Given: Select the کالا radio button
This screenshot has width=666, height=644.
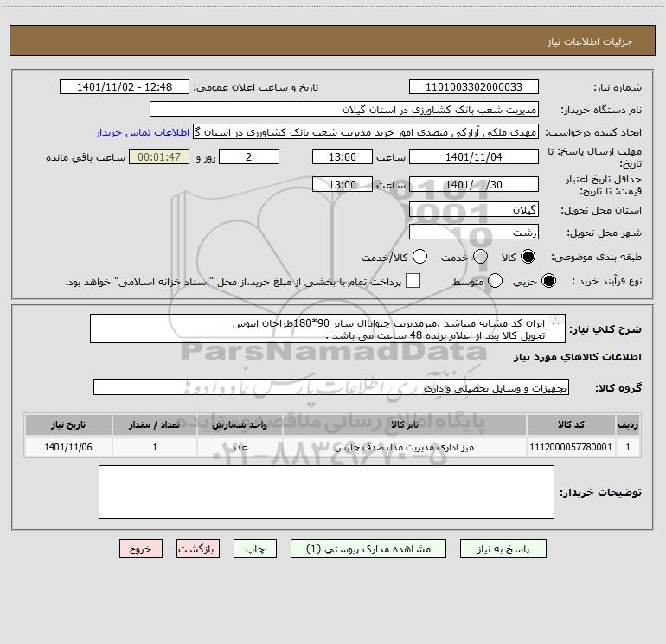Looking at the screenshot, I should [x=528, y=257].
